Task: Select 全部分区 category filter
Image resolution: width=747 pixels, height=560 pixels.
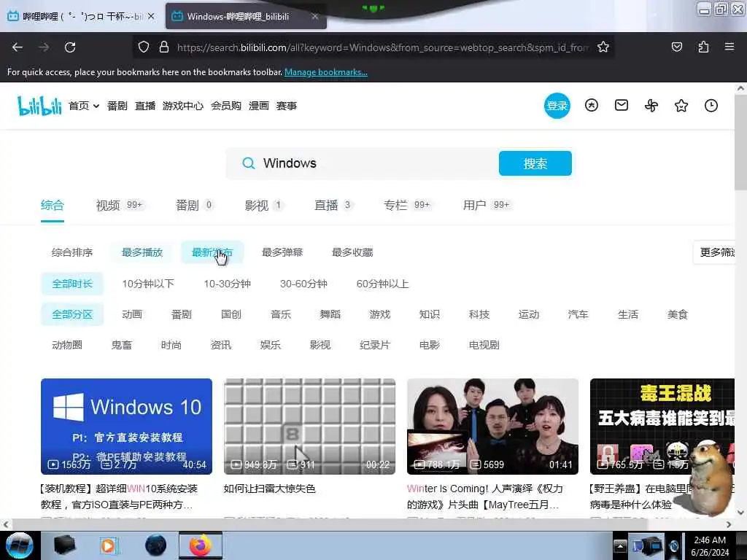Action: (72, 314)
